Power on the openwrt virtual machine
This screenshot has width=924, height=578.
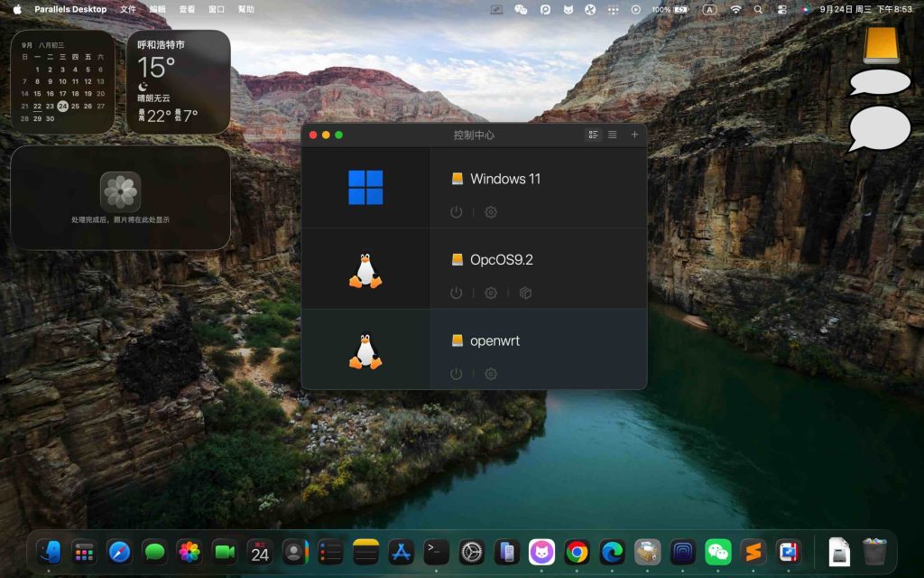point(456,374)
